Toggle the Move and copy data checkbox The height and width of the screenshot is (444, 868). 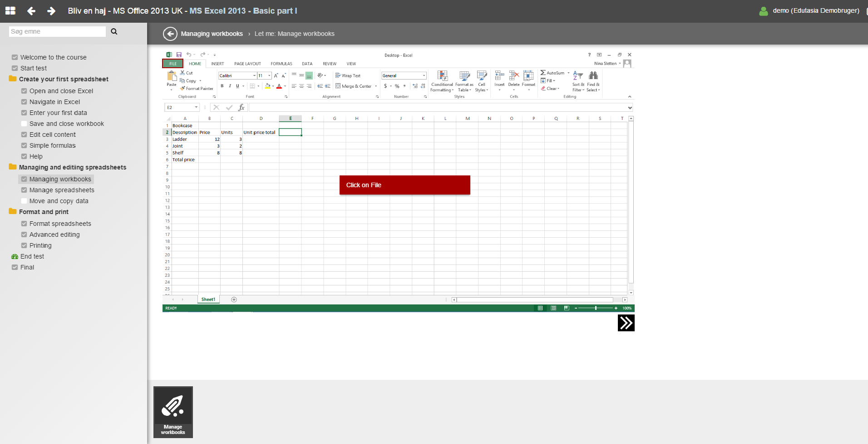click(24, 201)
